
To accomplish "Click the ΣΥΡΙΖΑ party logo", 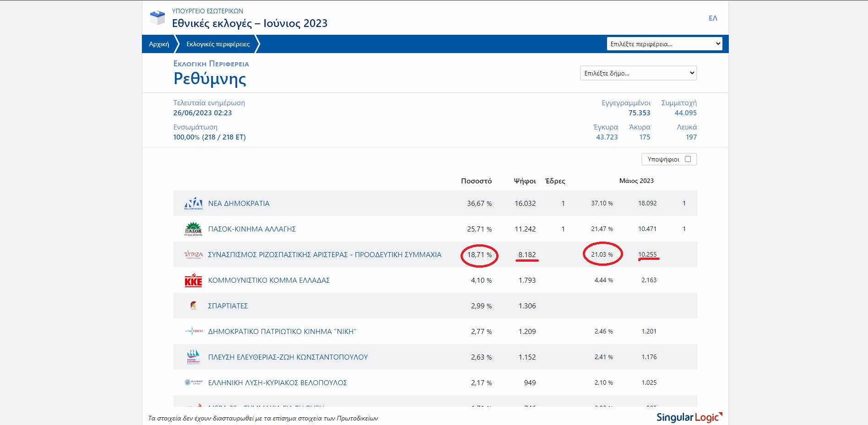I will coord(193,254).
